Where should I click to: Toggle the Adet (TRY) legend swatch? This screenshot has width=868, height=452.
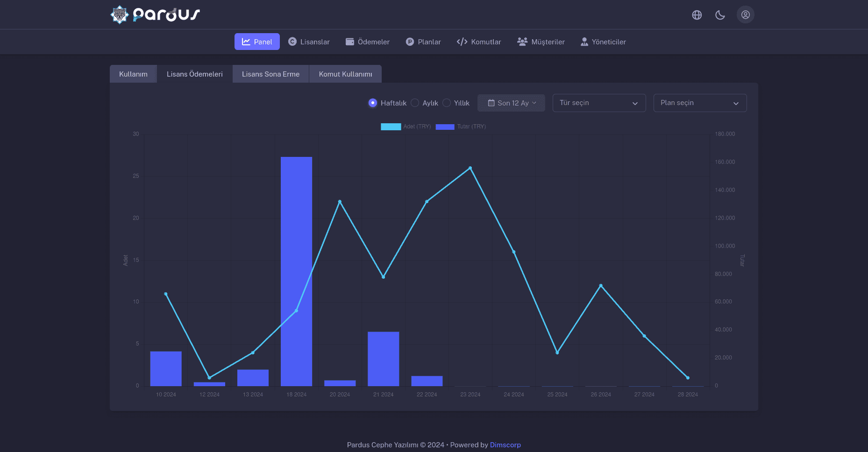(x=391, y=127)
